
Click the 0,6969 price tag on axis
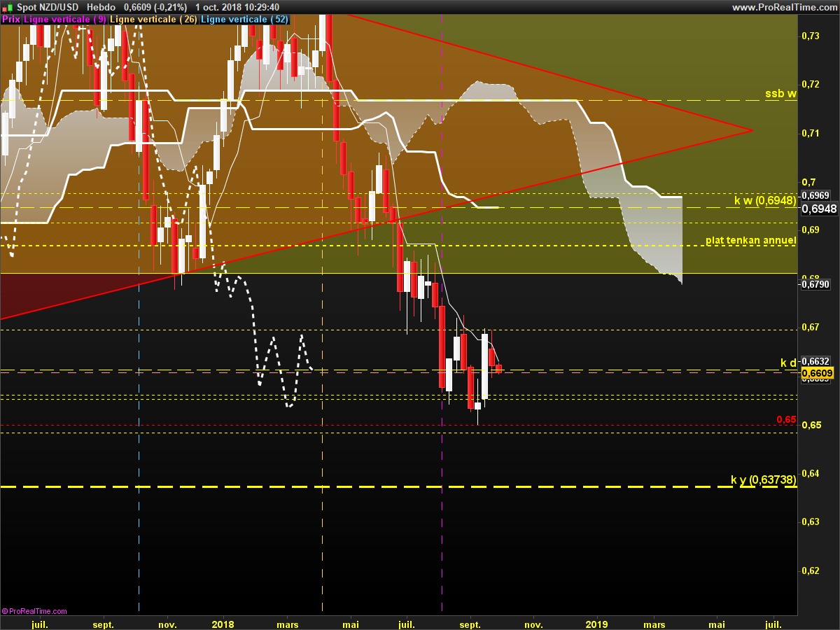point(815,195)
